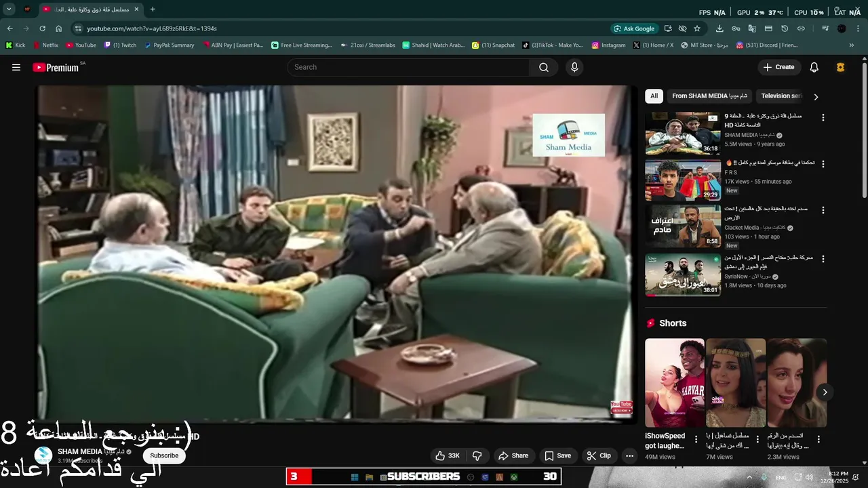Open the Translate extension icon
The image size is (868, 488).
coord(752,28)
